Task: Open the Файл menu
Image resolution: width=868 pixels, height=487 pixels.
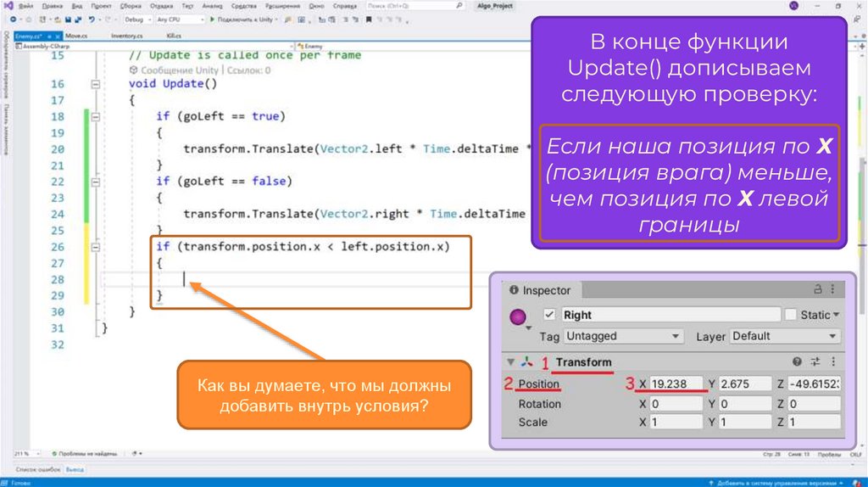Action: [26, 6]
